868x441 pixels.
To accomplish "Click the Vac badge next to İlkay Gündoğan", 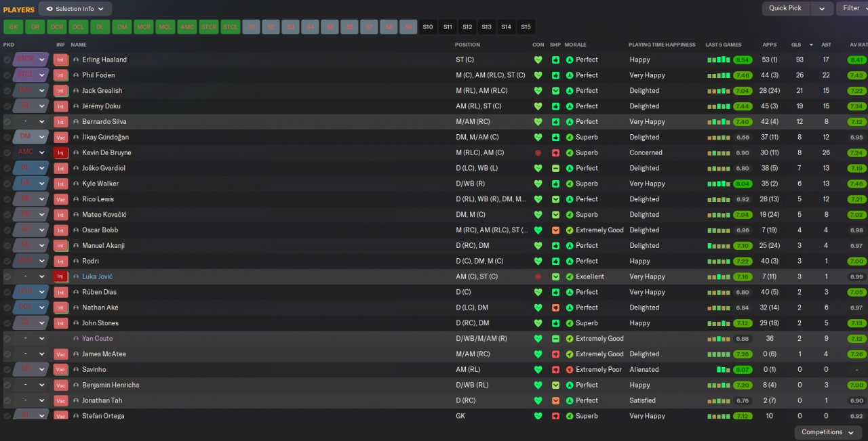I will coord(60,137).
